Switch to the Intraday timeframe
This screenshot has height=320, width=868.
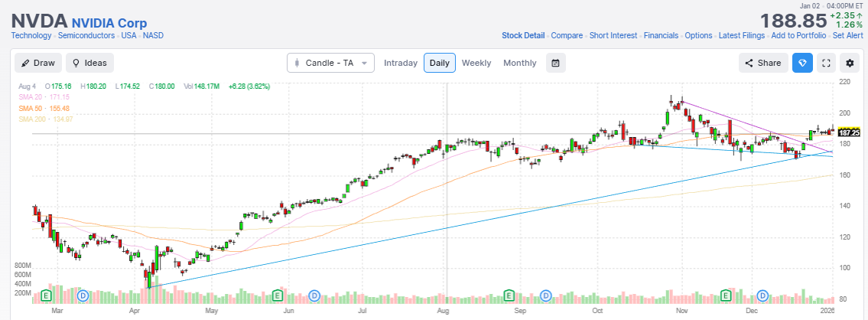click(401, 63)
